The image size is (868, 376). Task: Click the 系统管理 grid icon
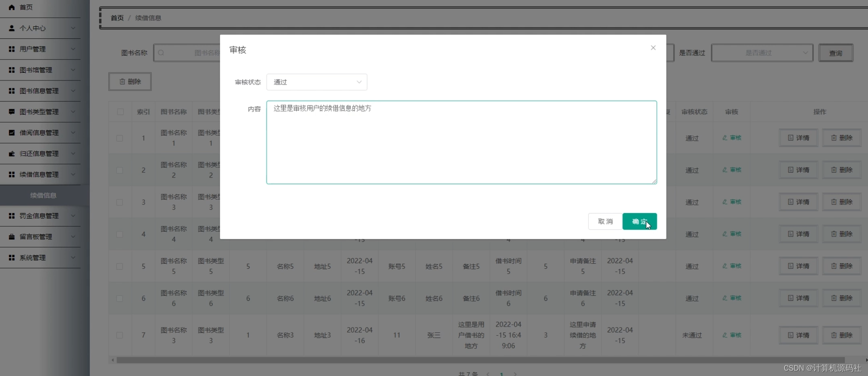12,258
